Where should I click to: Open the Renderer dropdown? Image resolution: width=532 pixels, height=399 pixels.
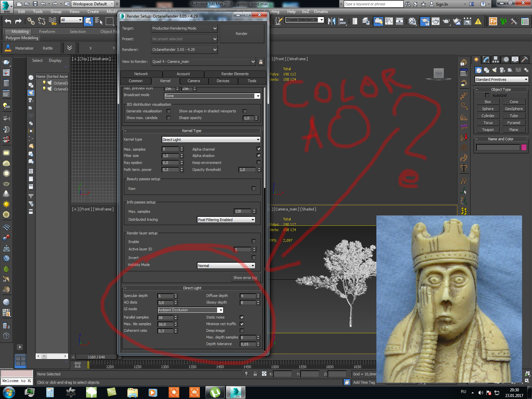[x=184, y=50]
